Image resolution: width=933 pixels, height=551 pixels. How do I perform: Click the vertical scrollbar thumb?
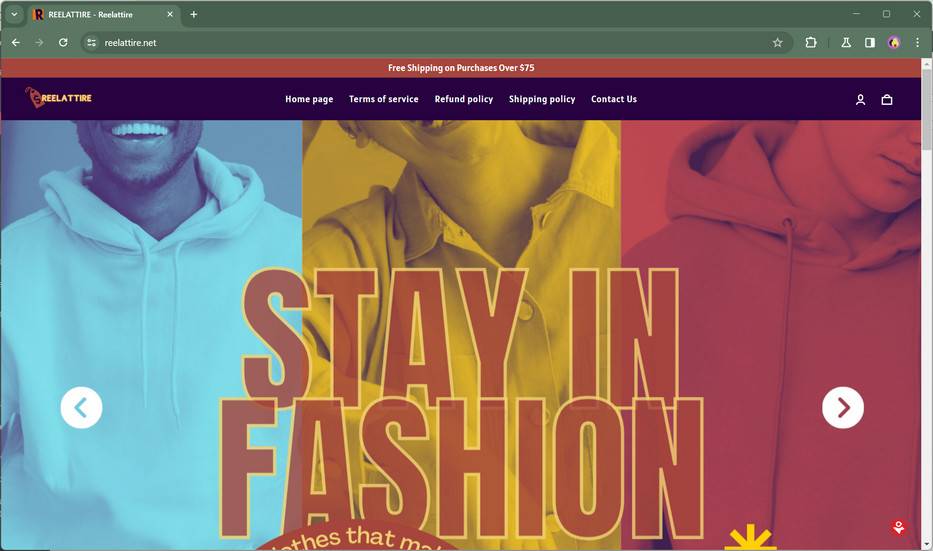[x=926, y=107]
